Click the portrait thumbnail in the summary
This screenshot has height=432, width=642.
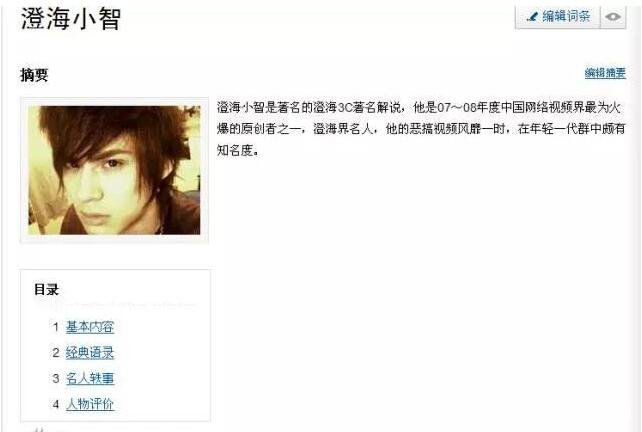coord(114,170)
